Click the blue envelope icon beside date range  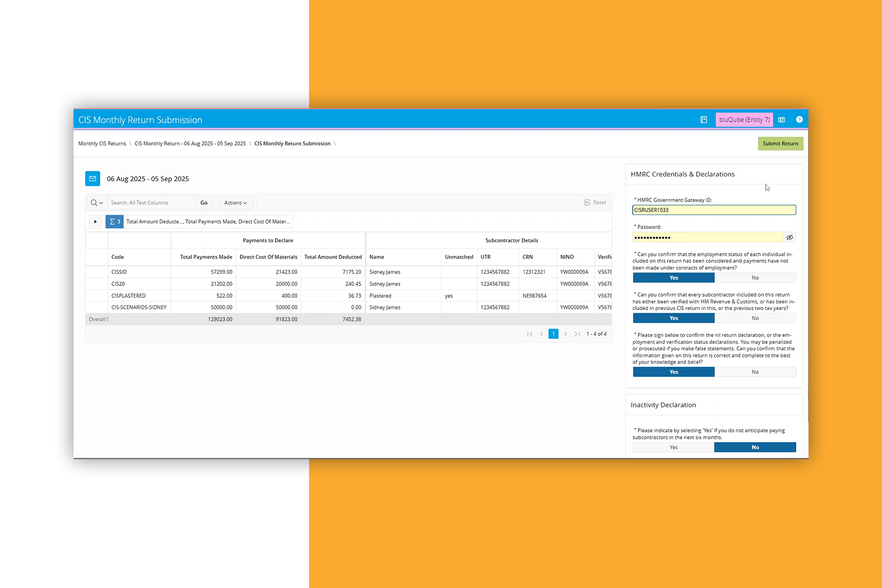[x=93, y=179]
